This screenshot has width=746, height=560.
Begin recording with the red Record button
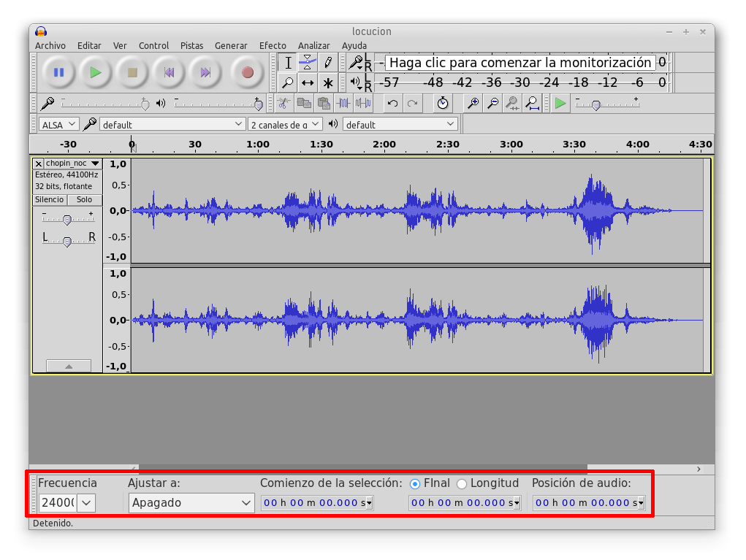coord(247,72)
